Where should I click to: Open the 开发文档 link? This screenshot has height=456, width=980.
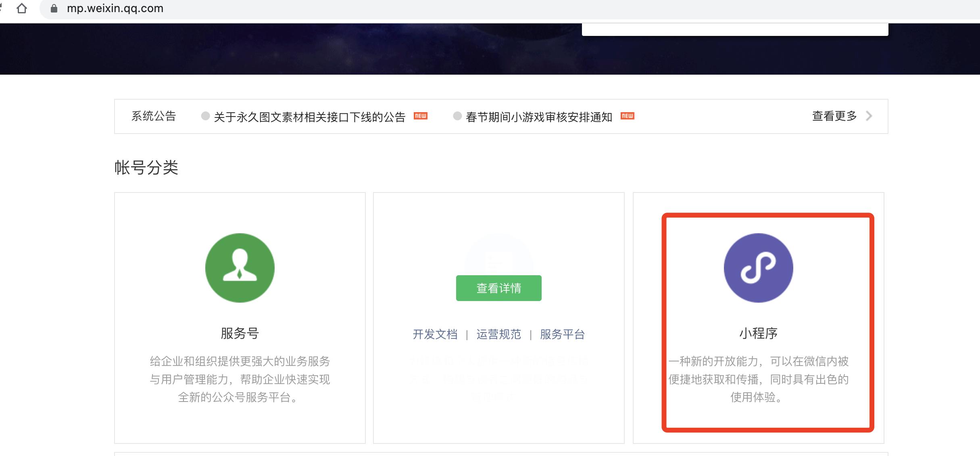tap(435, 334)
